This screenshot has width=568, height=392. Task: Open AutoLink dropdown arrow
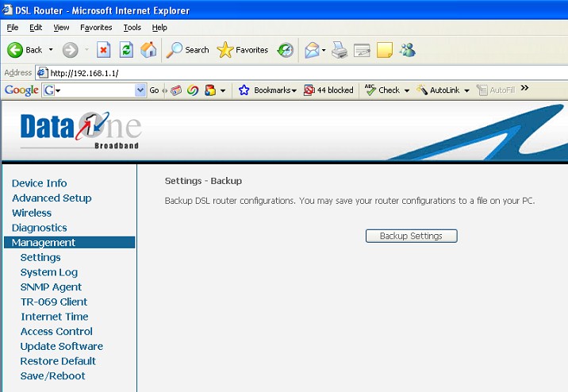[466, 90]
